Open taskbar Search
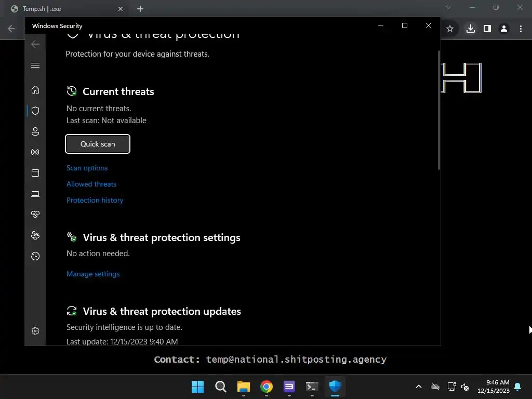532x399 pixels. click(x=220, y=387)
